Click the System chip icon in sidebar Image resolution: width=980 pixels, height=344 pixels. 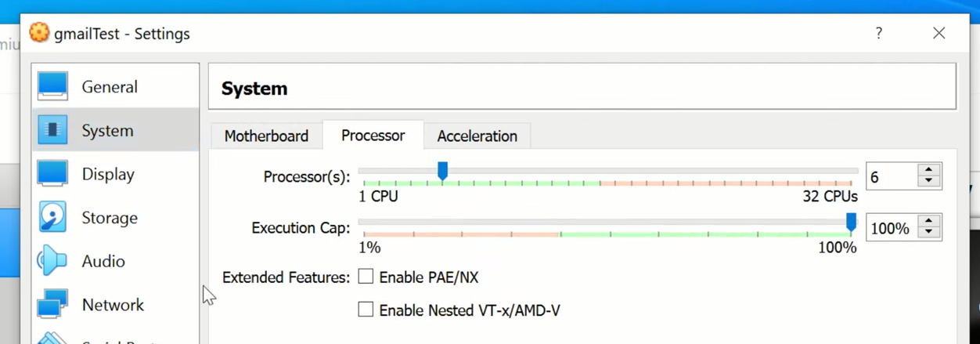click(52, 130)
